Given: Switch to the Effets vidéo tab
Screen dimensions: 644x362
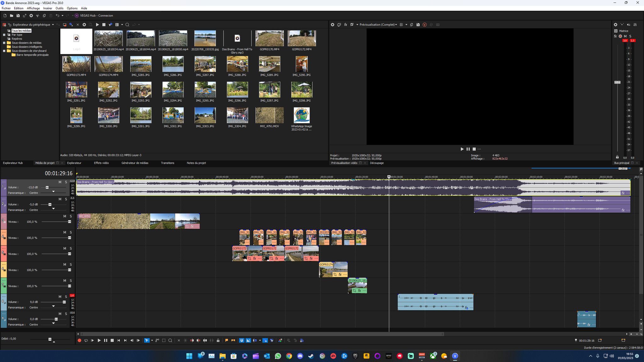Looking at the screenshot, I should [101, 163].
